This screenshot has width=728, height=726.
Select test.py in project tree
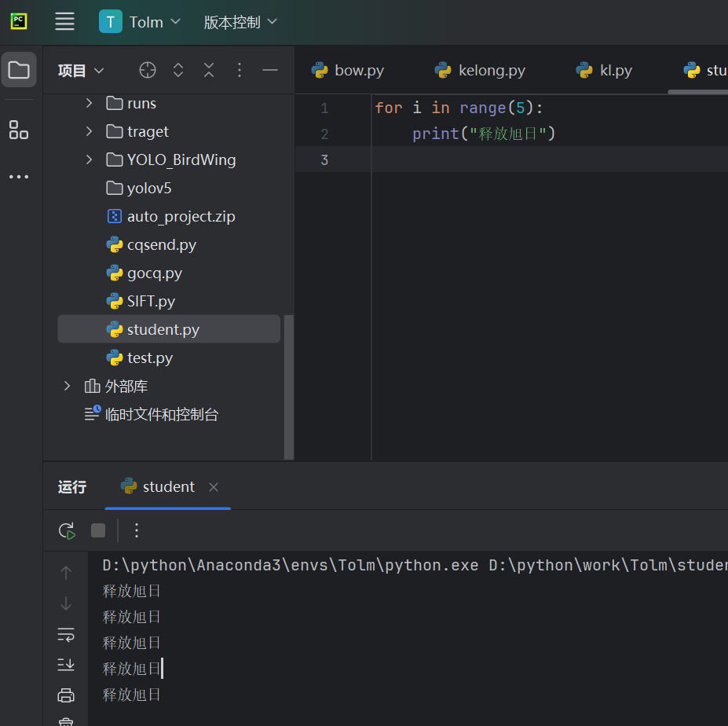tap(149, 358)
